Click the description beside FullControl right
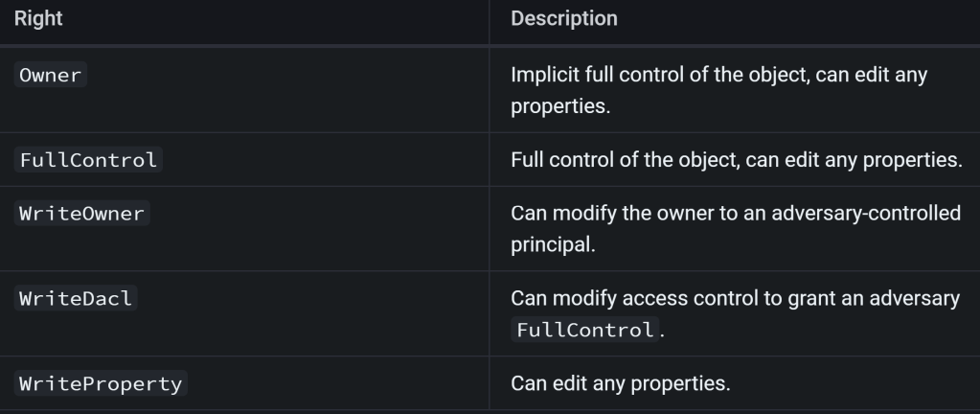980x414 pixels. point(736,160)
